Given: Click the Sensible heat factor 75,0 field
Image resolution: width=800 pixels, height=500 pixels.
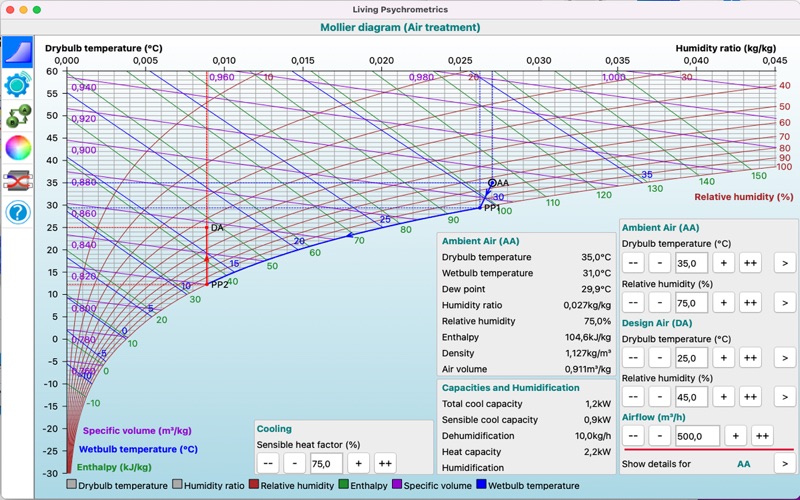Looking at the screenshot, I should [x=326, y=464].
